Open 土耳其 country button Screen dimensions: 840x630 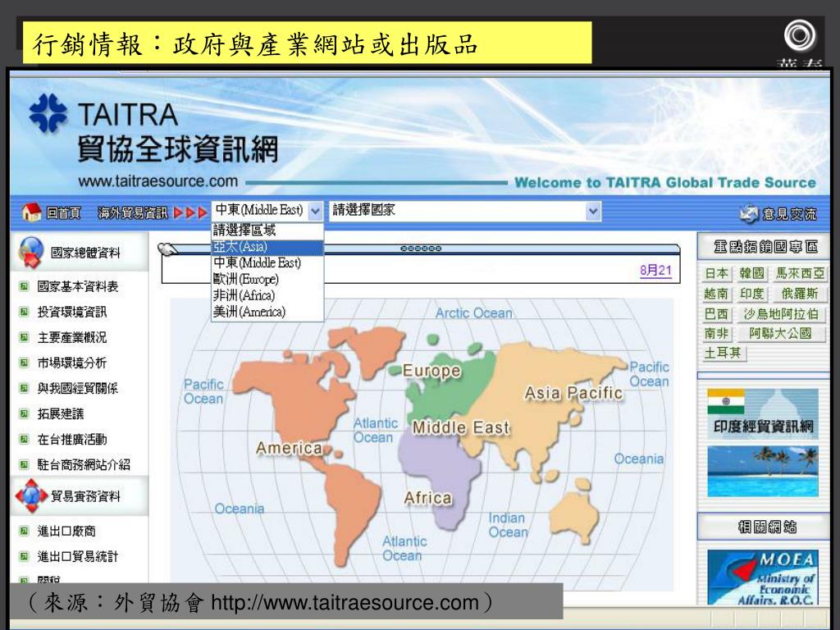(723, 353)
